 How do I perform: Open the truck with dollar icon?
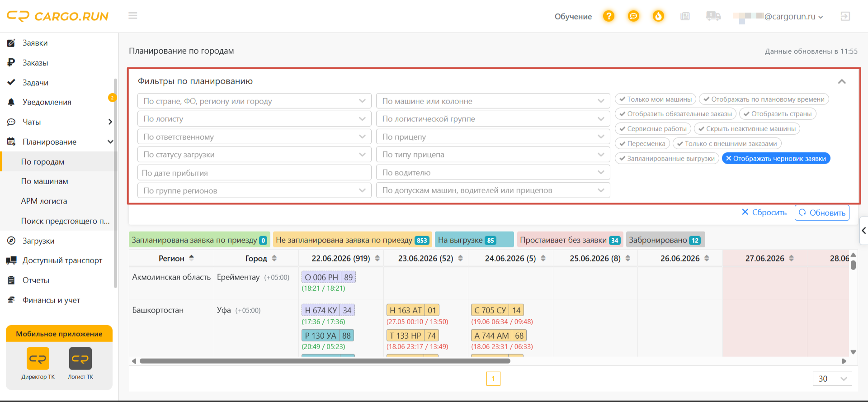pyautogui.click(x=713, y=16)
